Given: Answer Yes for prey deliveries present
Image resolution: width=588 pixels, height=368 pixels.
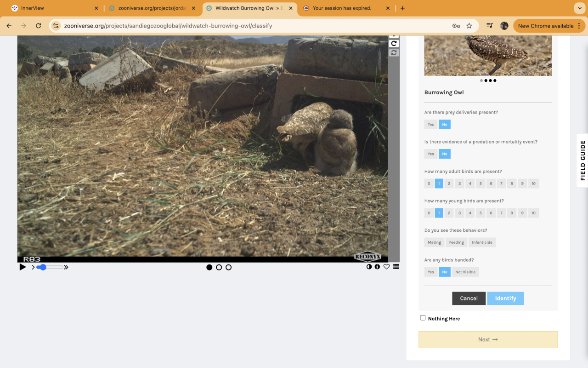Looking at the screenshot, I should 430,124.
